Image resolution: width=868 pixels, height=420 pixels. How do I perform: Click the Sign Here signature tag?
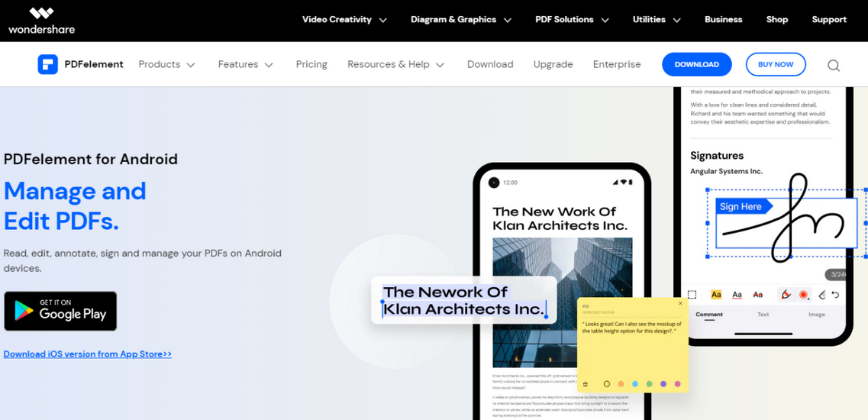(744, 207)
